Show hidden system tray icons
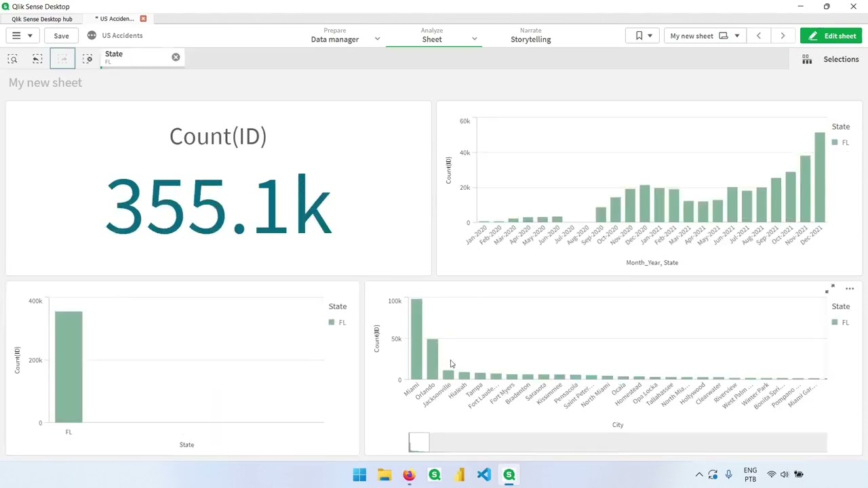Viewport: 868px width, 488px height. coord(699,475)
